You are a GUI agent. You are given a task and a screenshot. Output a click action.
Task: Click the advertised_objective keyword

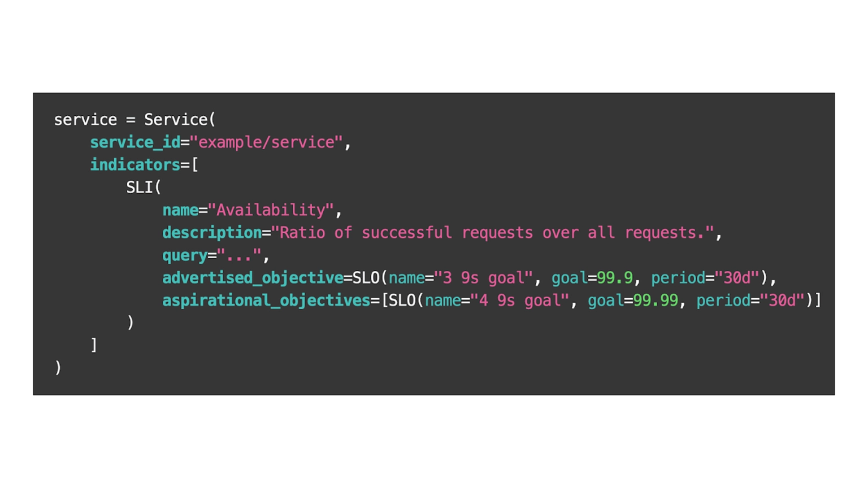coord(253,278)
